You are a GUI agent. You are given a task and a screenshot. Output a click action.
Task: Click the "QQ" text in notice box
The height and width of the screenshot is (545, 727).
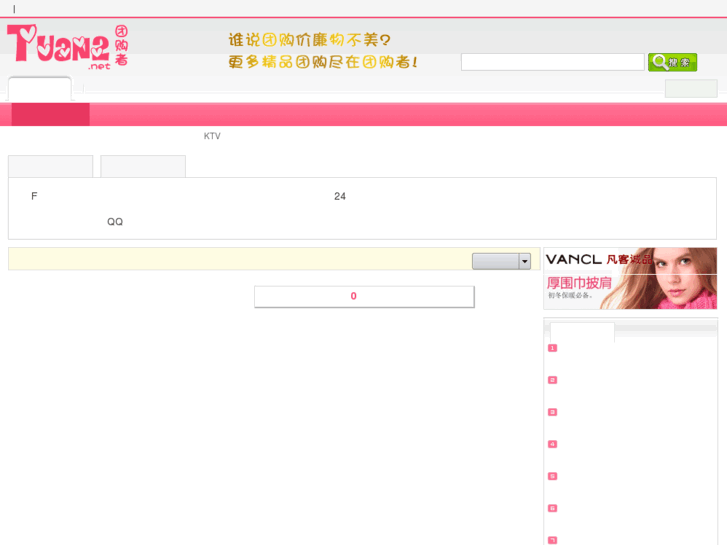(x=115, y=222)
